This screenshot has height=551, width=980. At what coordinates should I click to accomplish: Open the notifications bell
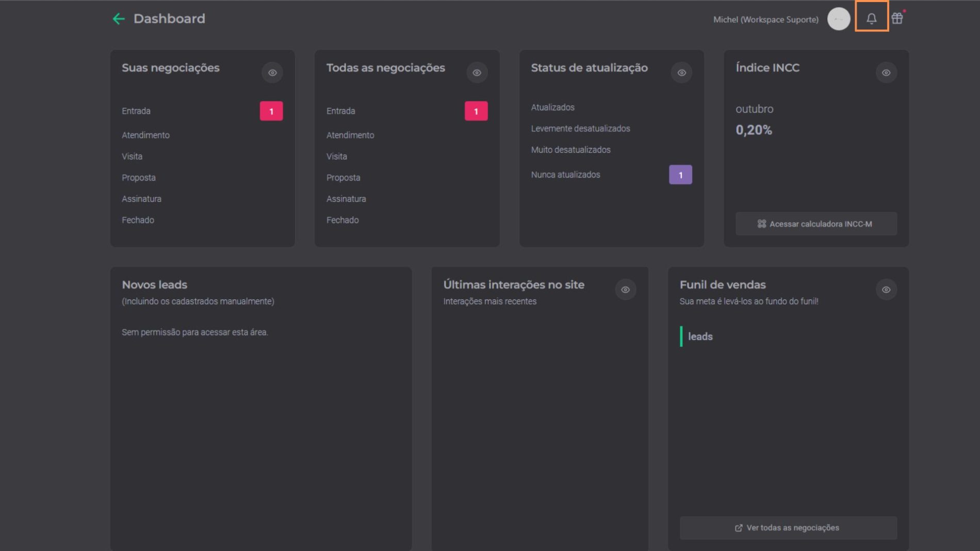[x=871, y=19]
